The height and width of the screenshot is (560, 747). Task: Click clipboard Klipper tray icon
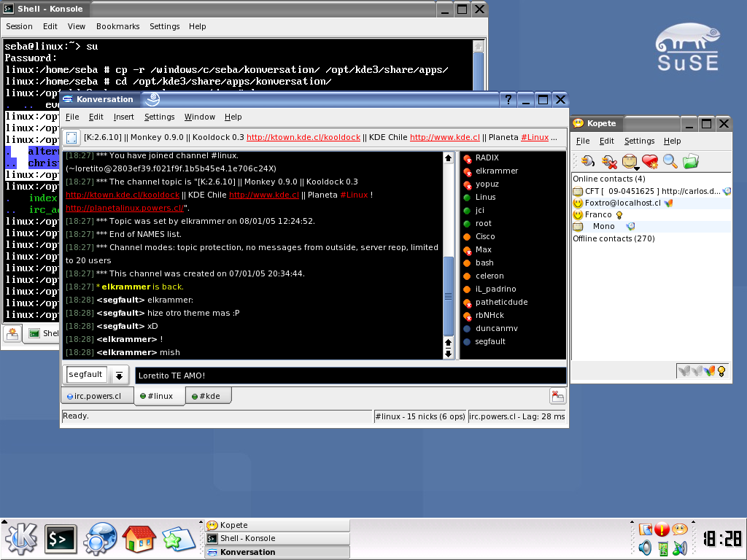click(645, 529)
